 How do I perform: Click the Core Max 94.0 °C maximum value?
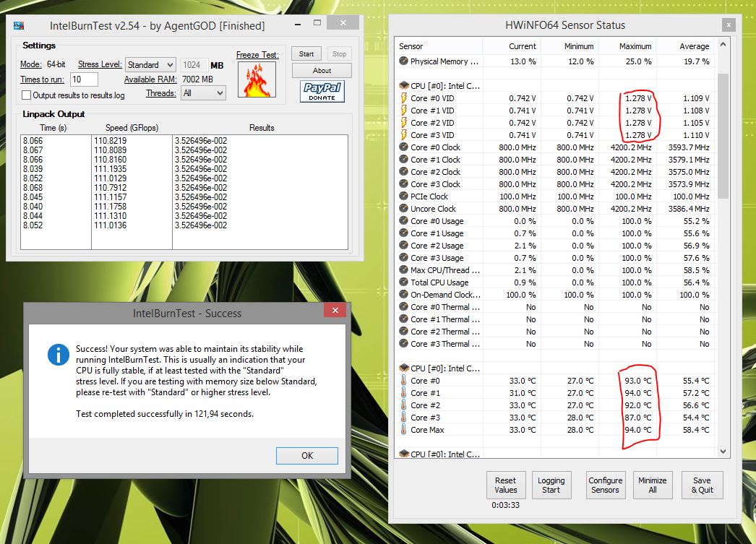[x=638, y=430]
